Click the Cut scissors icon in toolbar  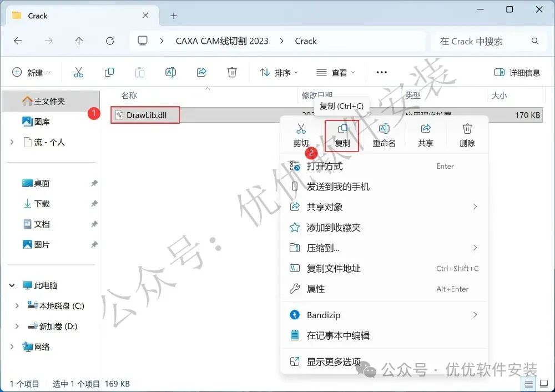tap(79, 73)
